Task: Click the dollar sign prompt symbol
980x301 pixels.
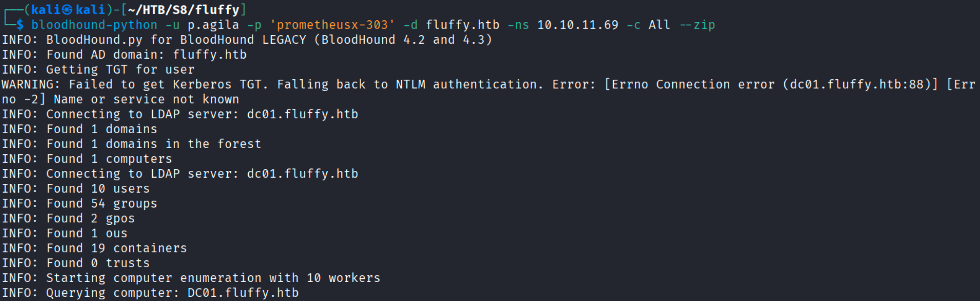Action: click(20, 25)
